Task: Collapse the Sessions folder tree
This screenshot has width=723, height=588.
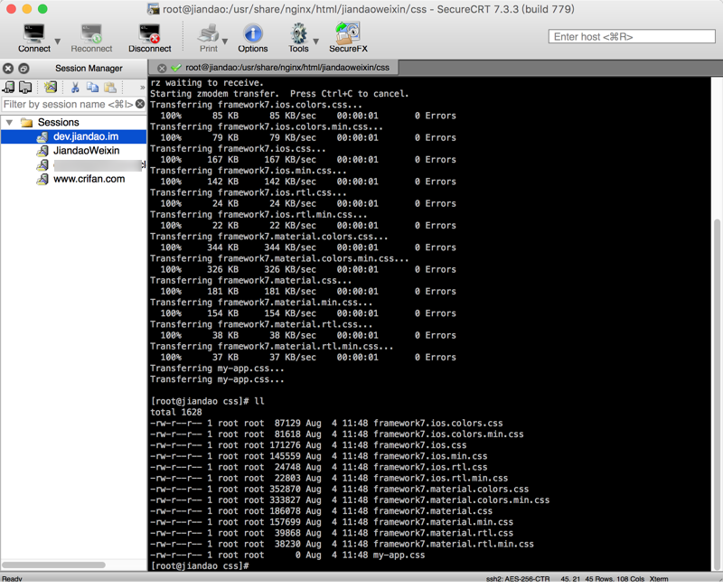Action: pyautogui.click(x=9, y=123)
